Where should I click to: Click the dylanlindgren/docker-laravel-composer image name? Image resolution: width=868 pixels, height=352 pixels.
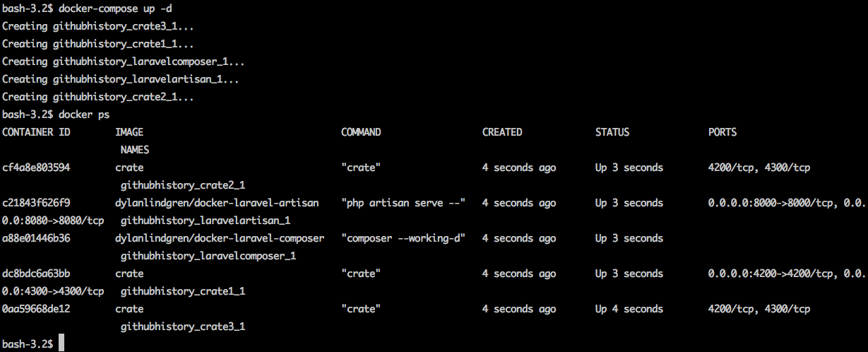coord(220,238)
